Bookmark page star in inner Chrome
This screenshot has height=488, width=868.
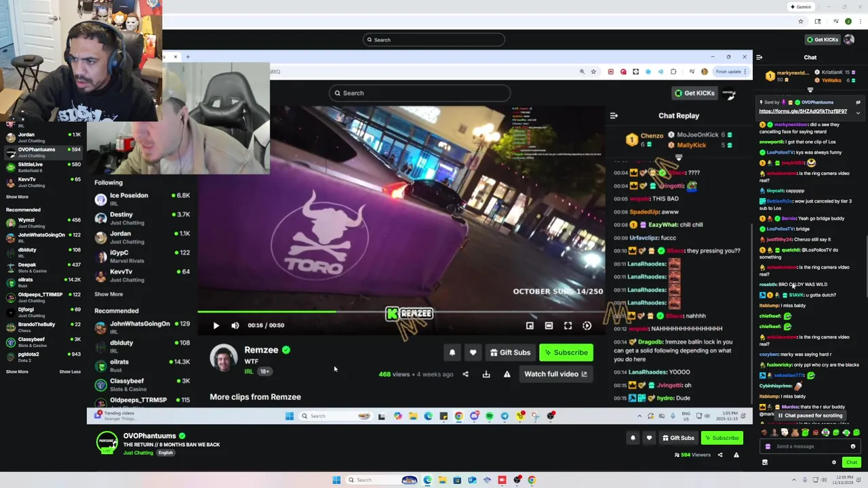coord(593,72)
